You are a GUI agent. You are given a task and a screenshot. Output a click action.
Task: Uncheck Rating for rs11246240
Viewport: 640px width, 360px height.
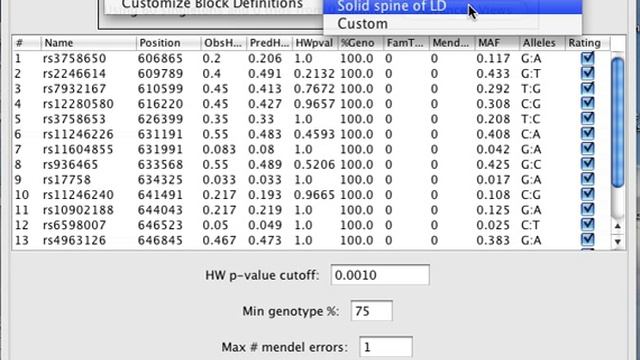588,194
